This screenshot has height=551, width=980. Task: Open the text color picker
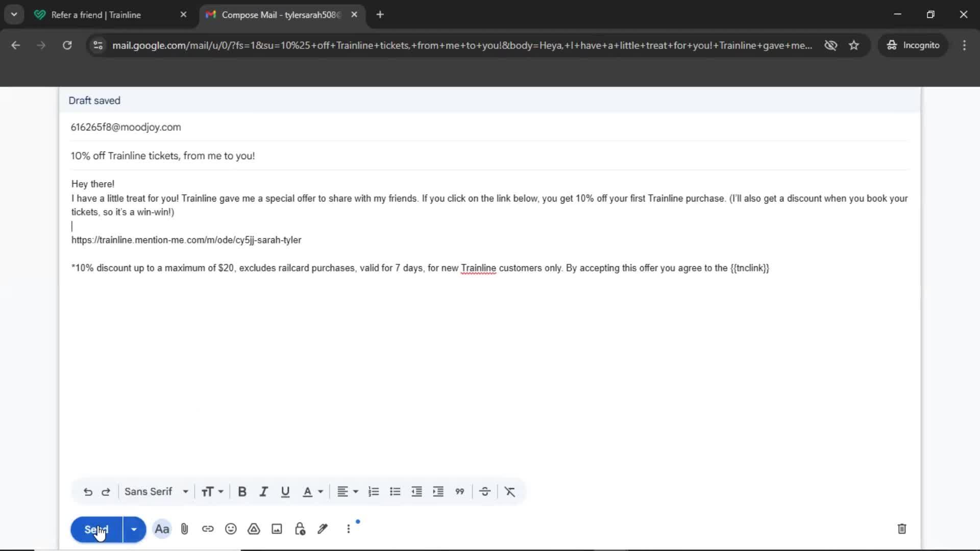pyautogui.click(x=312, y=491)
